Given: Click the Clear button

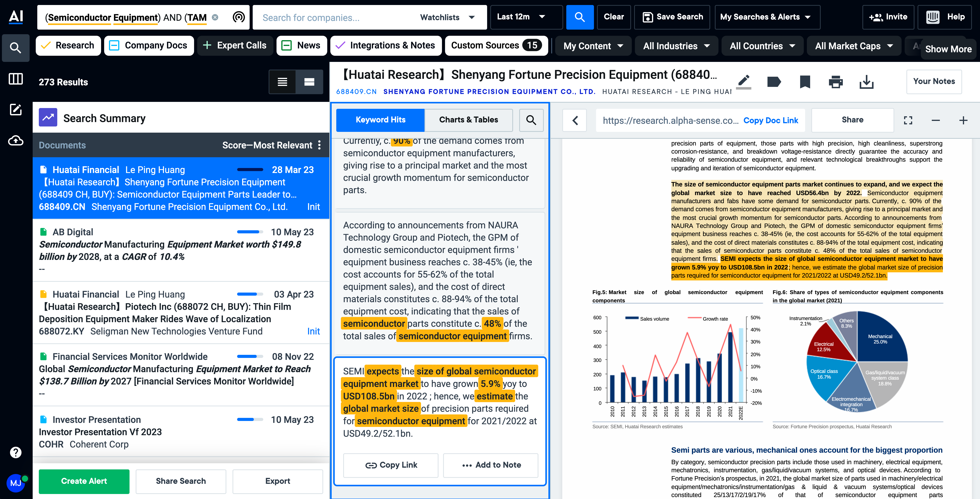Looking at the screenshot, I should coord(614,17).
